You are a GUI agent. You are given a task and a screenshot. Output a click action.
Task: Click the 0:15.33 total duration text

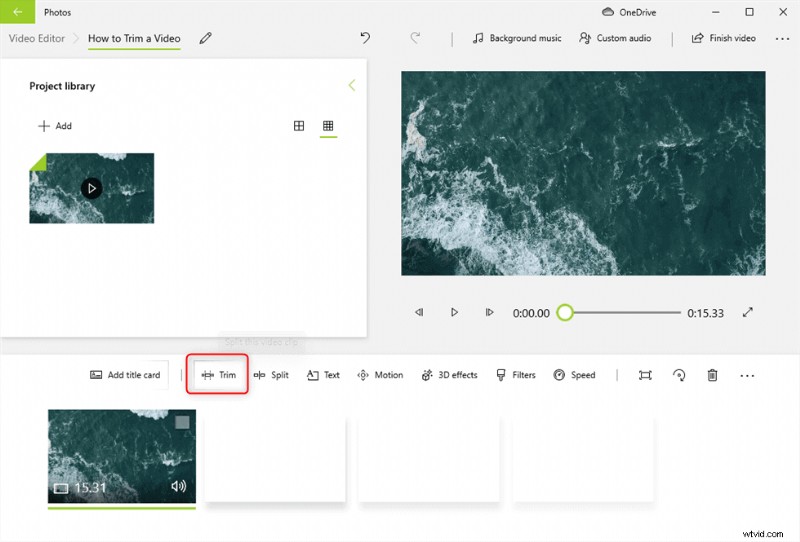pyautogui.click(x=705, y=313)
